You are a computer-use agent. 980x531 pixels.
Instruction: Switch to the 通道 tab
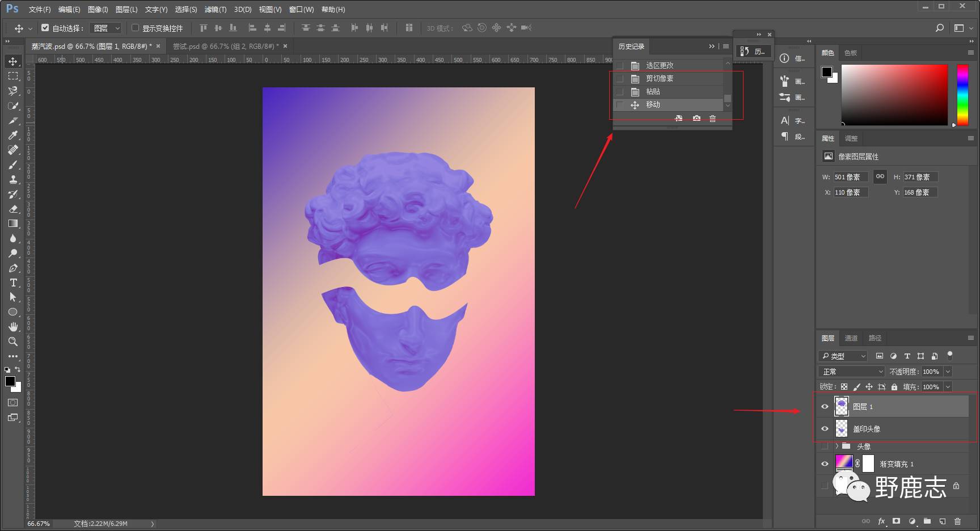[851, 338]
